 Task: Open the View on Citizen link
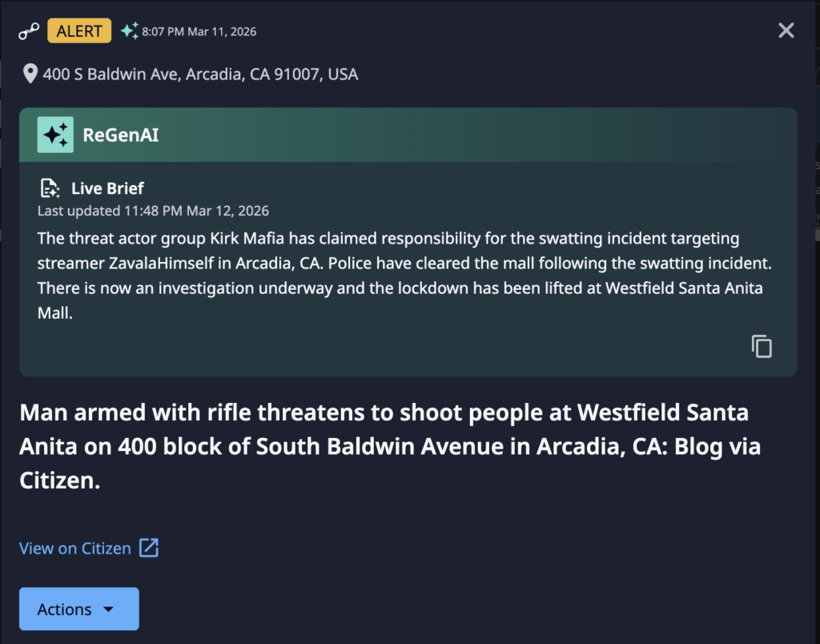tap(75, 549)
